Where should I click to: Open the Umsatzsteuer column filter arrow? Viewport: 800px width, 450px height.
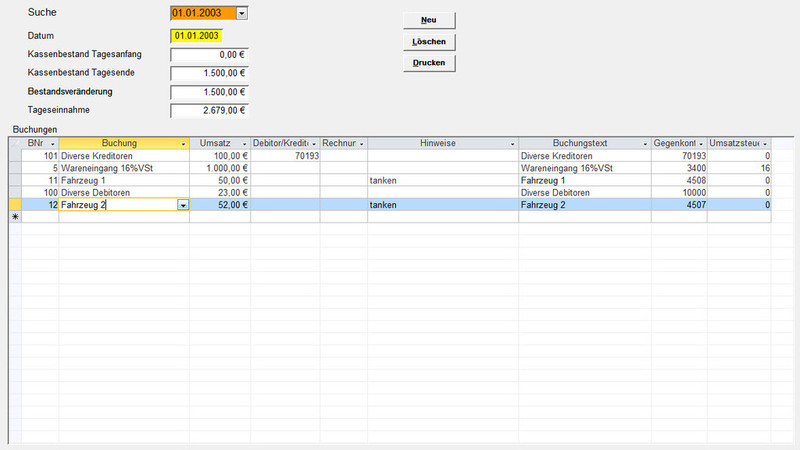[765, 144]
